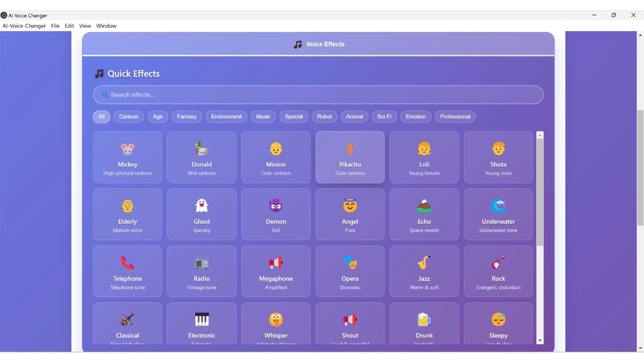Choose the Donald duck voice effect icon
This screenshot has width=644, height=362.
(x=202, y=149)
